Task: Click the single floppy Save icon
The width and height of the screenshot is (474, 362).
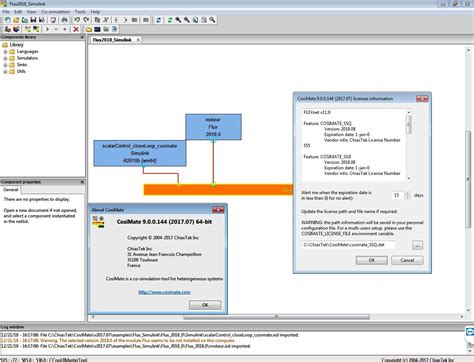Action: (x=33, y=20)
